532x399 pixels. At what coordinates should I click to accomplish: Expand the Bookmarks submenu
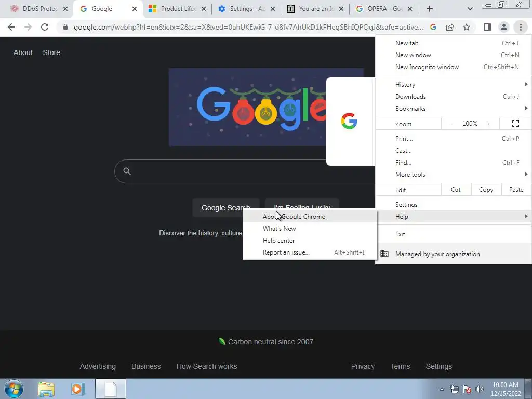tap(454, 109)
